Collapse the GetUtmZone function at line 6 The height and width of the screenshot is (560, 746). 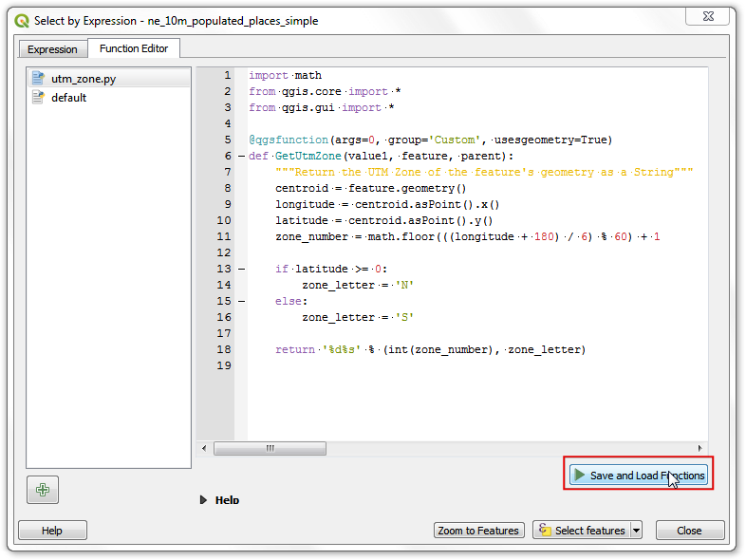241,157
